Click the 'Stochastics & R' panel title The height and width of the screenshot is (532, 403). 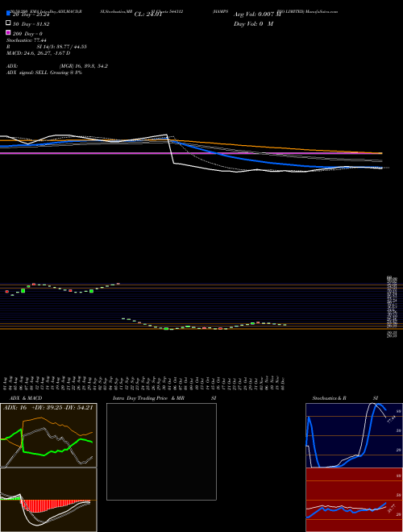tap(329, 398)
